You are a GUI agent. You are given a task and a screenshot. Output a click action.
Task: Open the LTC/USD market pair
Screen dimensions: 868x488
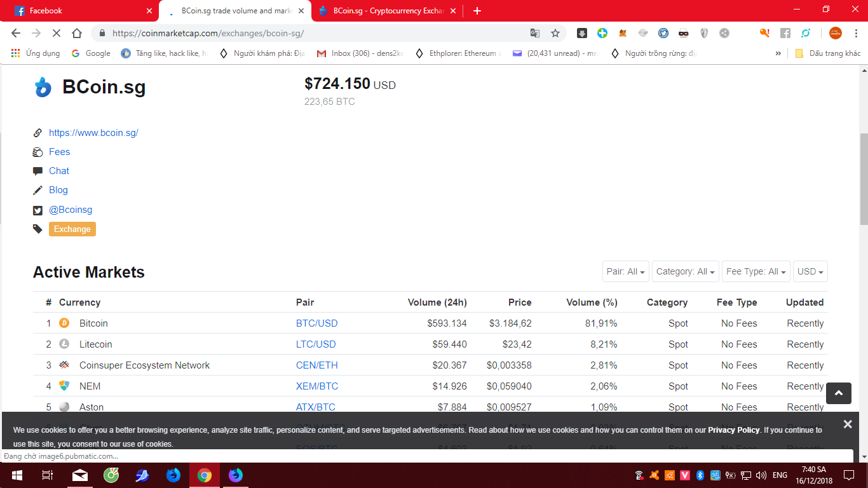click(316, 344)
